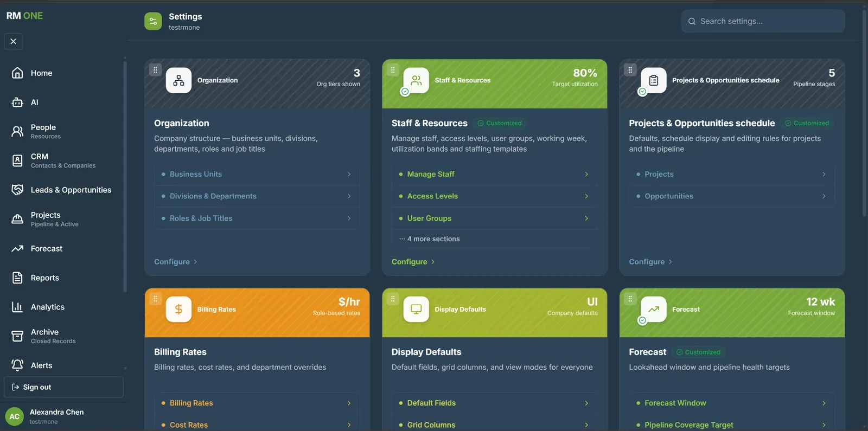
Task: Click the Home house icon in sidebar
Action: point(17,73)
